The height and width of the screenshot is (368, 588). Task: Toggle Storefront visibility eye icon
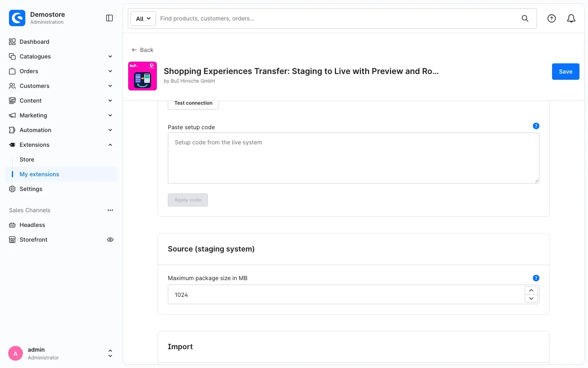click(x=110, y=240)
